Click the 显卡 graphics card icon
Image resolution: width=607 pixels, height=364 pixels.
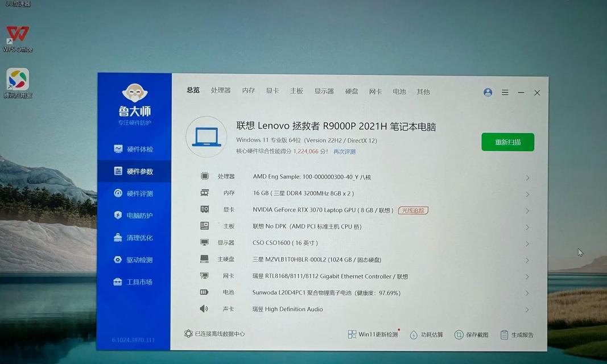pyautogui.click(x=204, y=209)
